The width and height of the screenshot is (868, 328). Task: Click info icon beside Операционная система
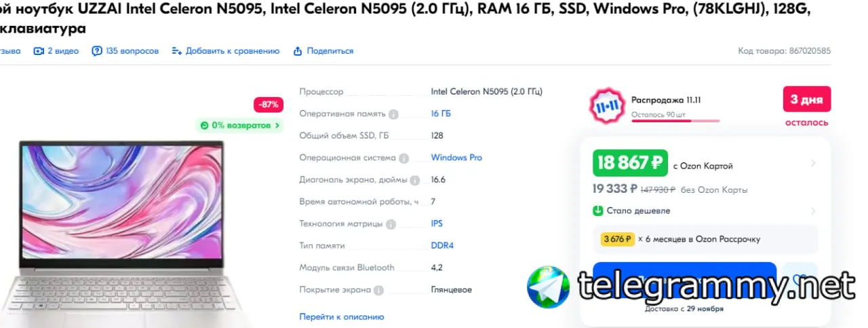403,158
